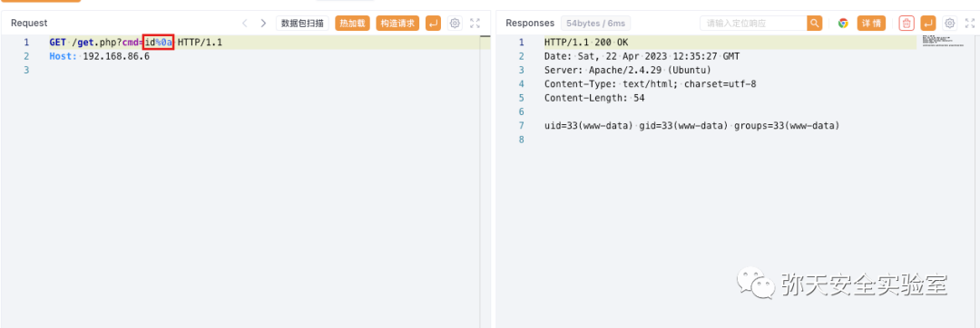This screenshot has width=980, height=328.
Task: Click the 数据包扫描 button
Action: click(302, 23)
